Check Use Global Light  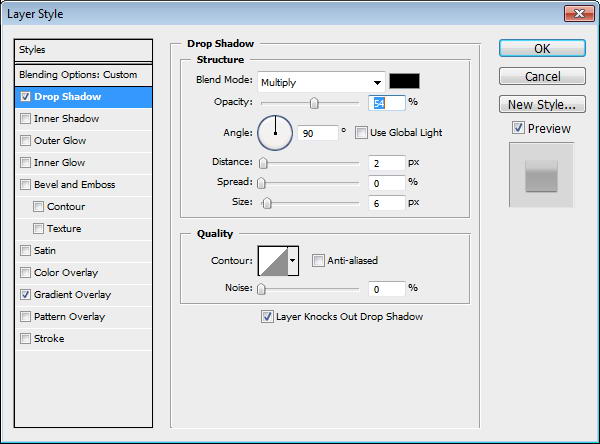[361, 133]
